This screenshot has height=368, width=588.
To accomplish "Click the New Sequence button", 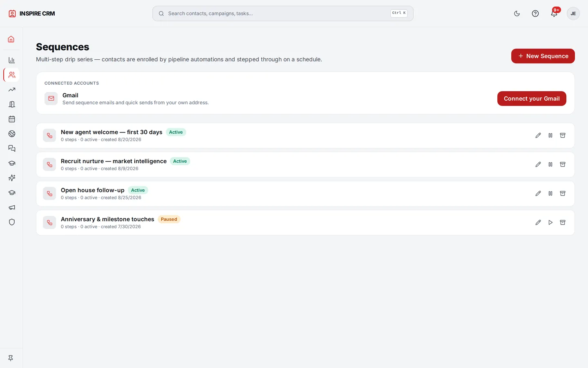I will [543, 56].
